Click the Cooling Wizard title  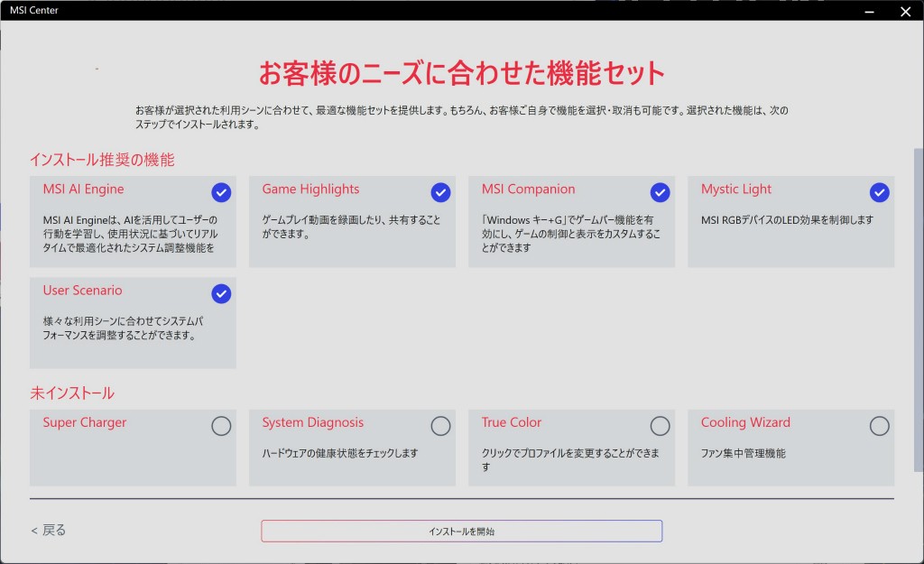[745, 422]
